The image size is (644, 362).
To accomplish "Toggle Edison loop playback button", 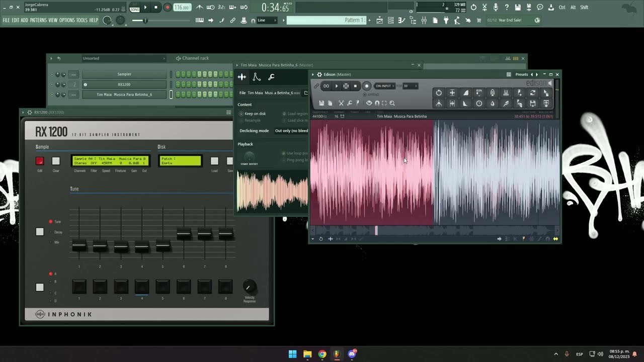I will [x=326, y=86].
